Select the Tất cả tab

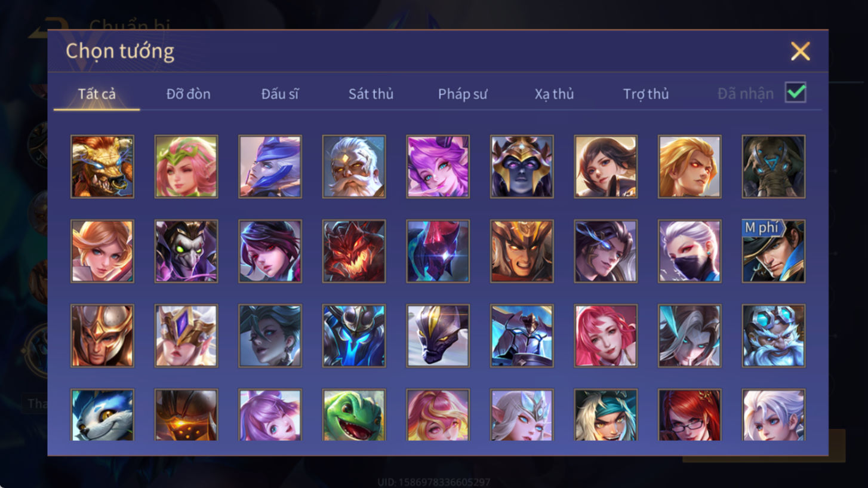click(97, 94)
